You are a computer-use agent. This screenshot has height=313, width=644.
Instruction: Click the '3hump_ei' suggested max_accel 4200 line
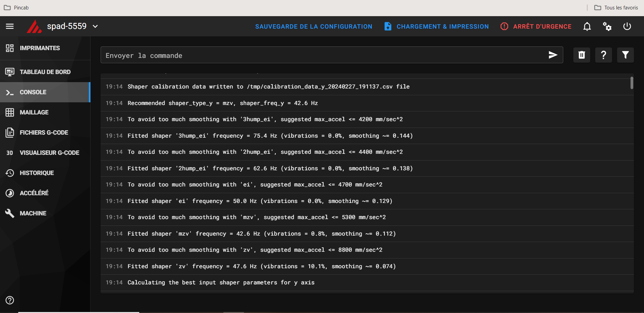pos(367,119)
